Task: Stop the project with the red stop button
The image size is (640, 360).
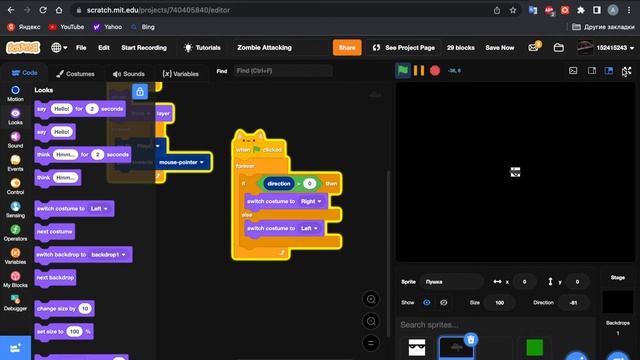Action: point(435,71)
